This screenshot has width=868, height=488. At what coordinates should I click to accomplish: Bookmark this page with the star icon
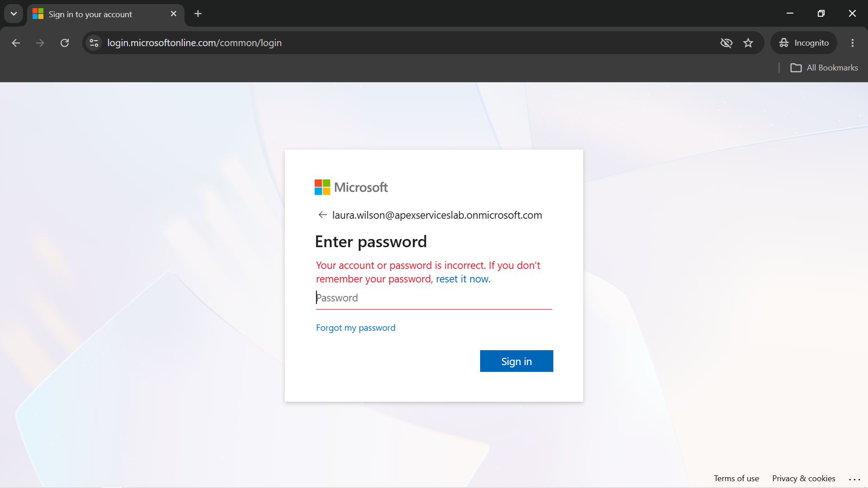coord(748,43)
